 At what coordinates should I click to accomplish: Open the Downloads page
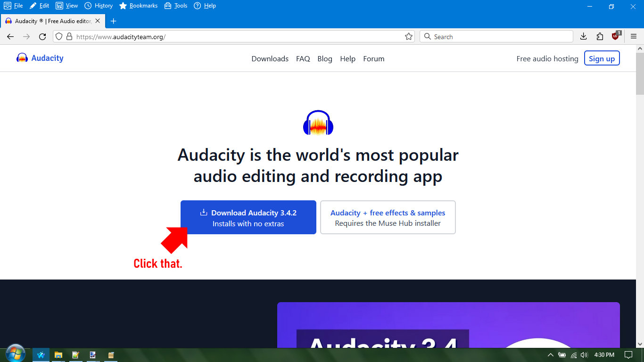pyautogui.click(x=270, y=59)
